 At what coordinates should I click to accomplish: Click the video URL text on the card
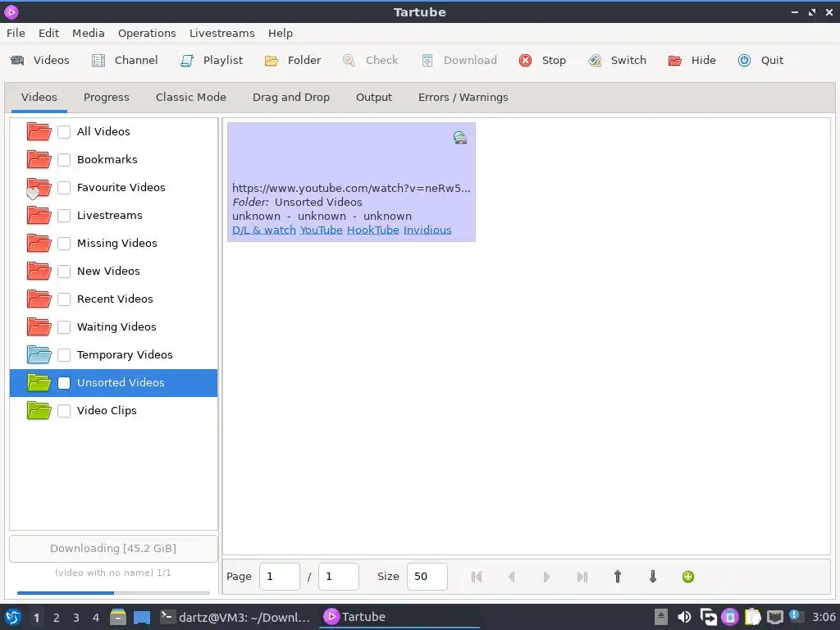point(351,188)
